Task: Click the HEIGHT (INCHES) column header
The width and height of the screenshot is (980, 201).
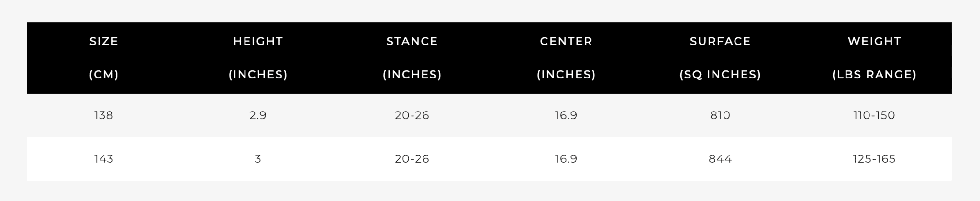Action: [258, 58]
